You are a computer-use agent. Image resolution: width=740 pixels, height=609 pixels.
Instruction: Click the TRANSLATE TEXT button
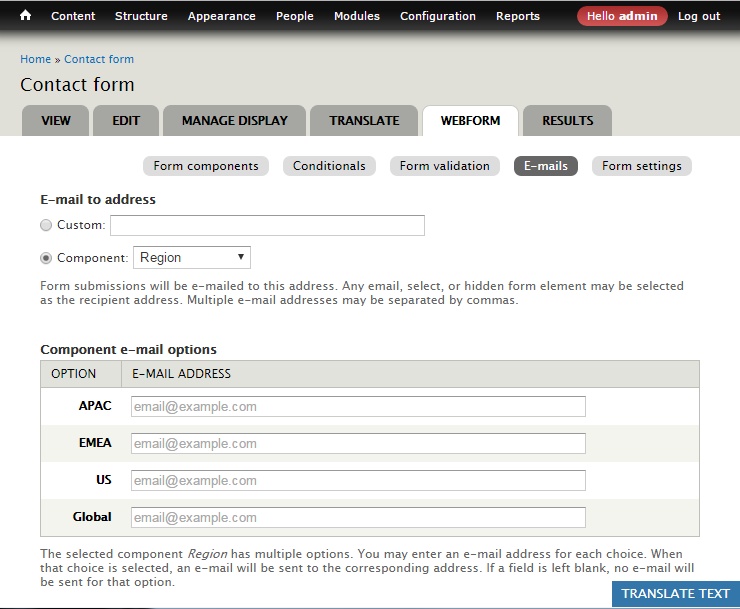point(676,594)
